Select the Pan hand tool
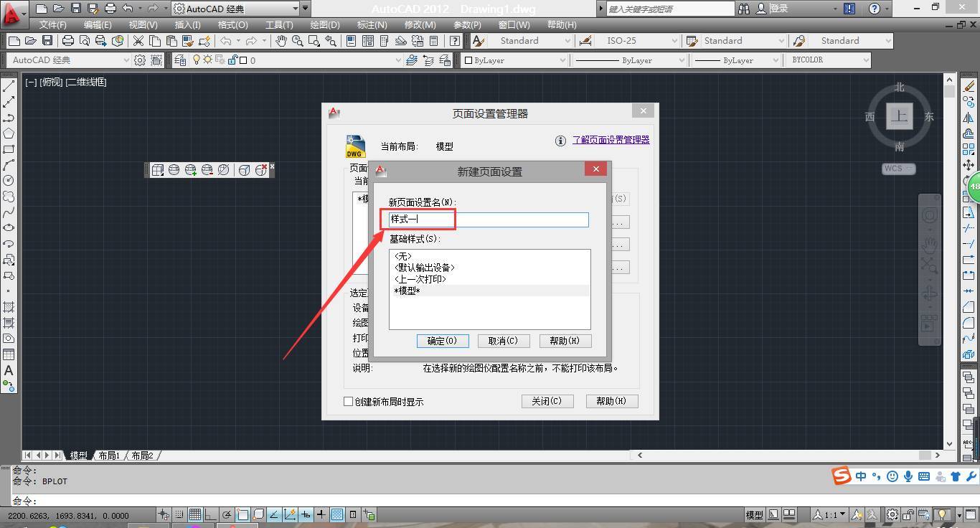This screenshot has width=980, height=528. point(281,41)
